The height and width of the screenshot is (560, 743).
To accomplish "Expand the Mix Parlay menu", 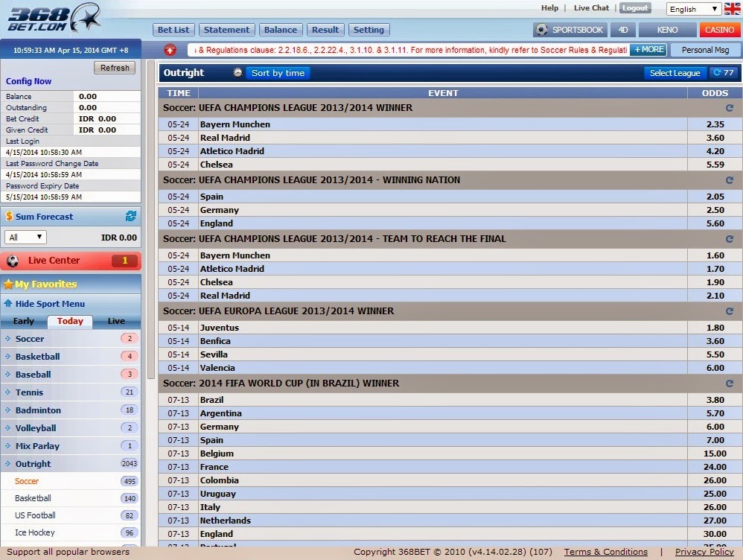I will coord(71,446).
